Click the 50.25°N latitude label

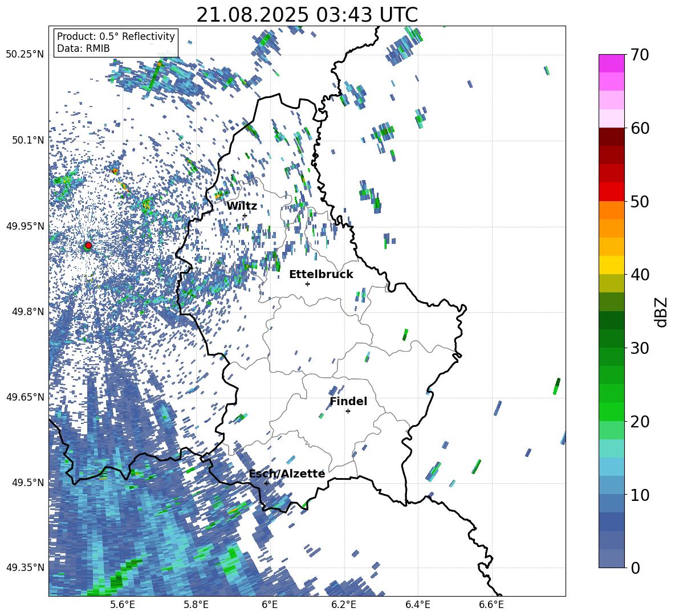pos(25,55)
